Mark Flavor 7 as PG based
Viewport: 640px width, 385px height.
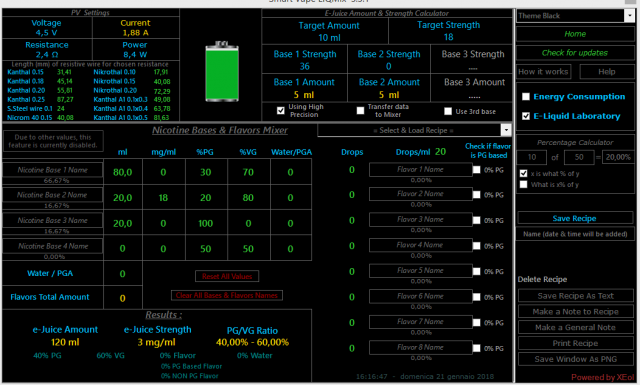coord(476,323)
